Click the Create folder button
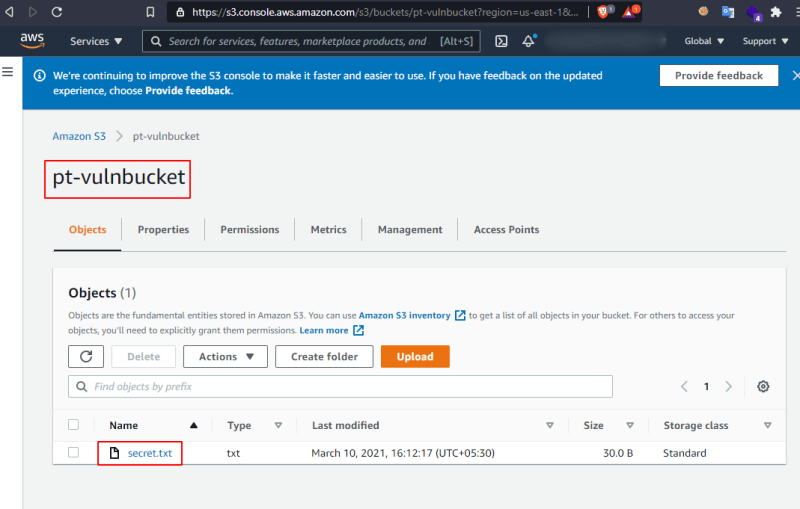The image size is (800, 509). pyautogui.click(x=324, y=357)
